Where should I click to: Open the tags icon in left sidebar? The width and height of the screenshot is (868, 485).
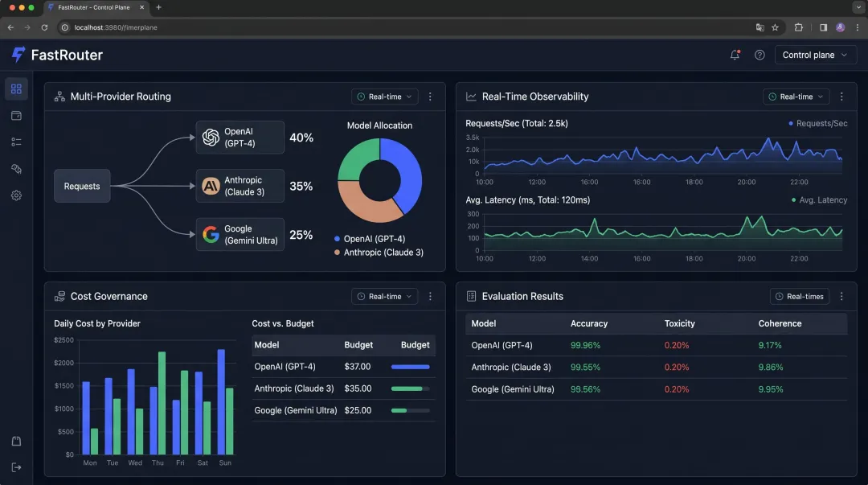(16, 168)
